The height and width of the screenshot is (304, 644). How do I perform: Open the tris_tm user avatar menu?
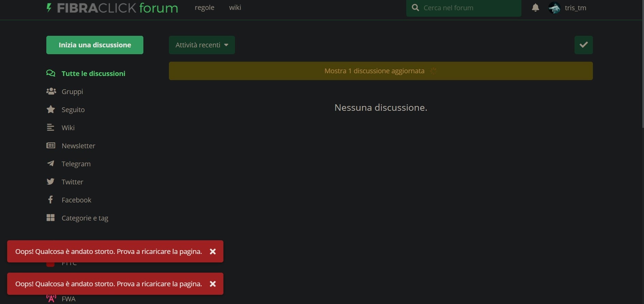pos(554,8)
